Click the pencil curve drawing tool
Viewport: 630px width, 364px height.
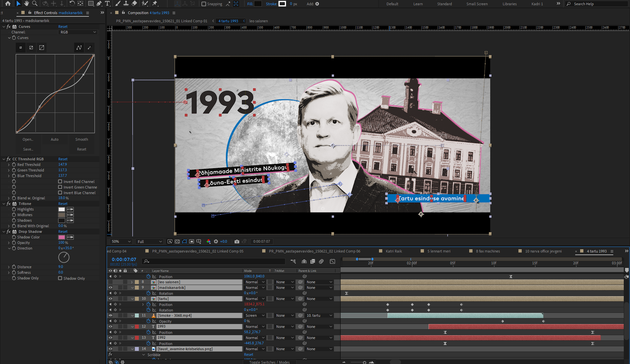(x=89, y=48)
